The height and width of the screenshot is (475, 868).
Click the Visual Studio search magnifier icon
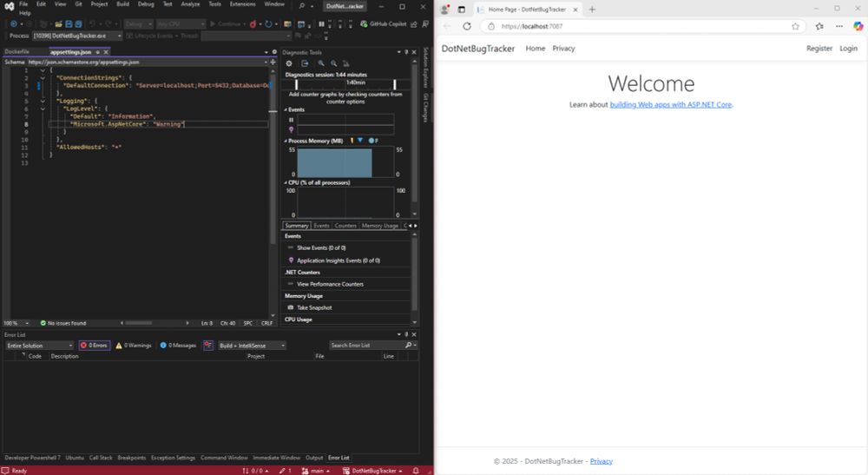302,5
